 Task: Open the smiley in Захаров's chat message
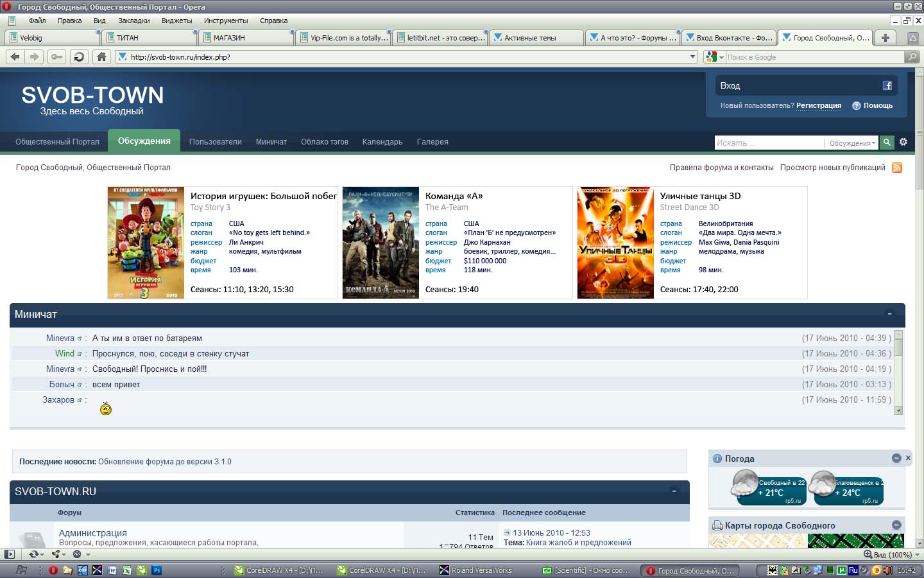[x=106, y=408]
